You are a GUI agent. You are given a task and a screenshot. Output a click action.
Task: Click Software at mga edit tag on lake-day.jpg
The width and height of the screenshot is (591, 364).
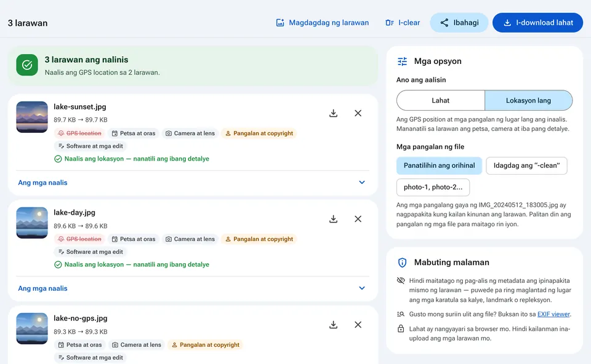(x=90, y=252)
